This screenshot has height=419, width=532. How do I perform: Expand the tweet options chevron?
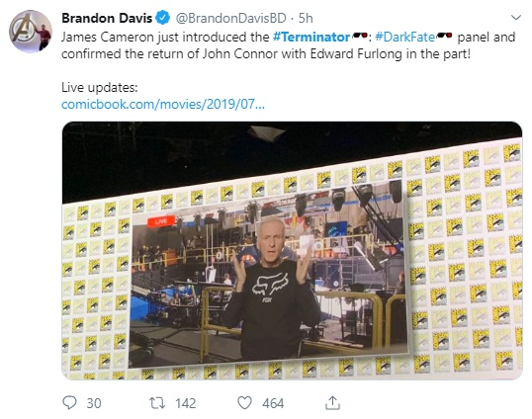[516, 17]
